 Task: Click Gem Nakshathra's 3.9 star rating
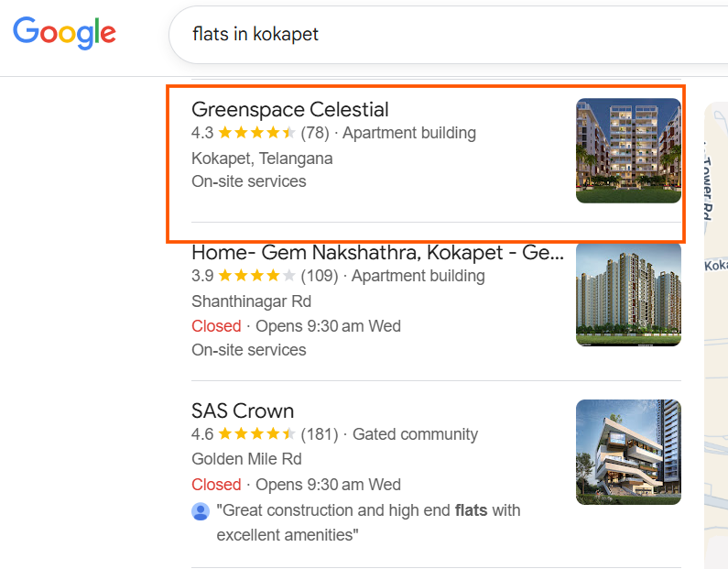tap(256, 277)
